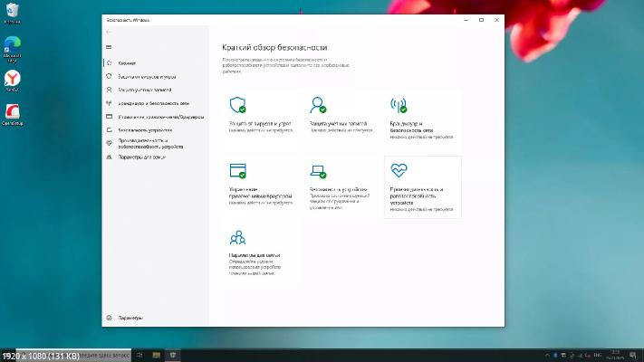This screenshot has width=644, height=362.
Task: Open Account protection in the sidebar
Action: point(156,90)
